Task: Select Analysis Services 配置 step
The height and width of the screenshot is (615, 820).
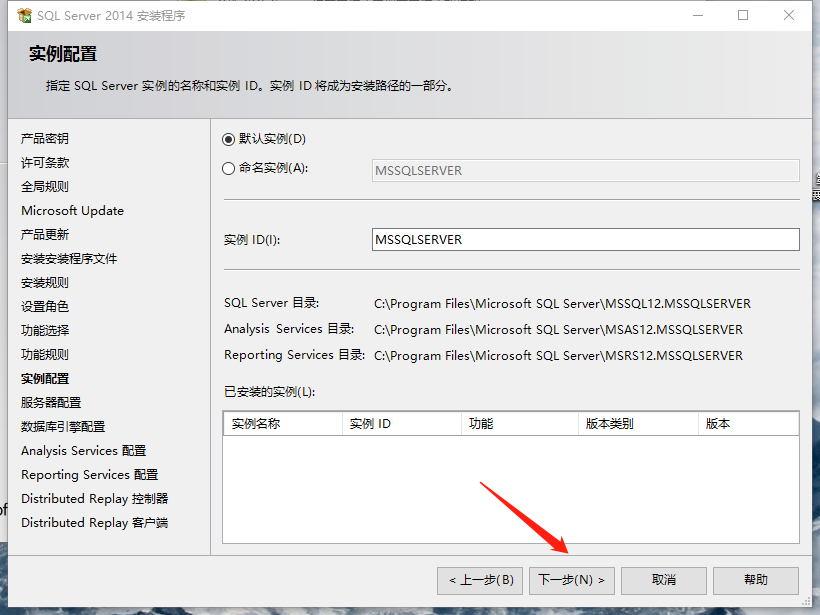Action: tap(84, 451)
